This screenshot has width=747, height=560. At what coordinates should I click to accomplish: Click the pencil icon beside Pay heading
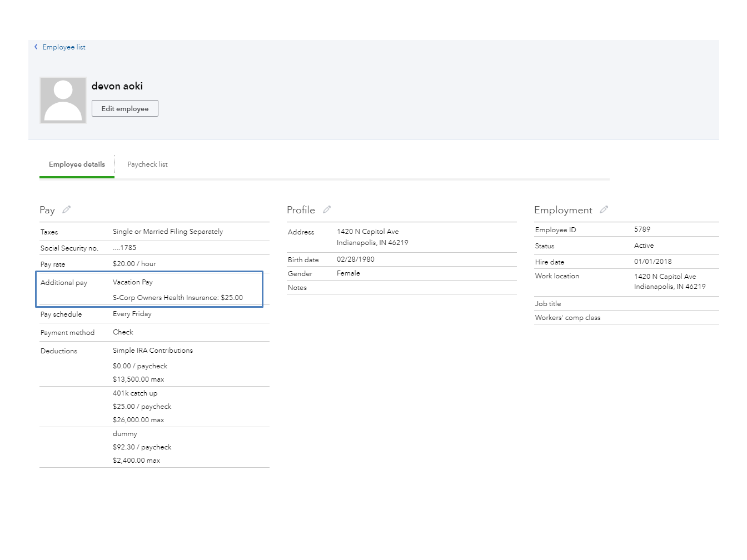[x=67, y=209]
